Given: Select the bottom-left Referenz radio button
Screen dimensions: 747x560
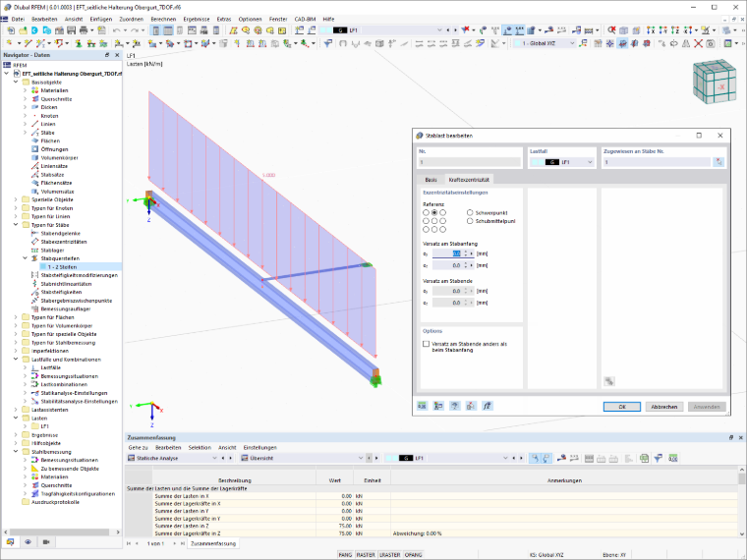Looking at the screenshot, I should pyautogui.click(x=426, y=229).
